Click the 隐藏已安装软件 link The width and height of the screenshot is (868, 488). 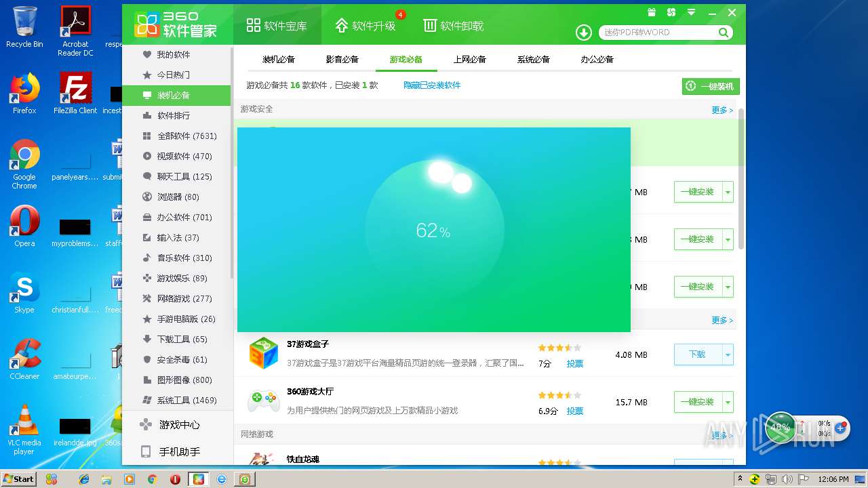point(432,85)
